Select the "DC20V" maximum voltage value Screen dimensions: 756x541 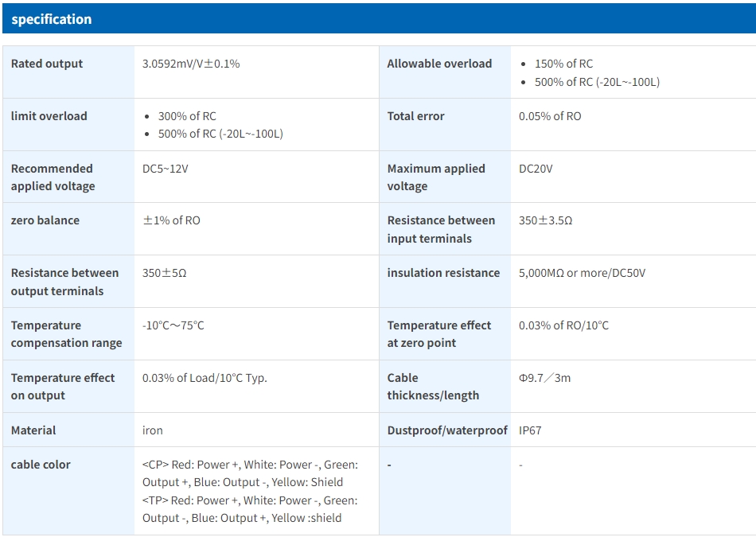[x=536, y=169]
